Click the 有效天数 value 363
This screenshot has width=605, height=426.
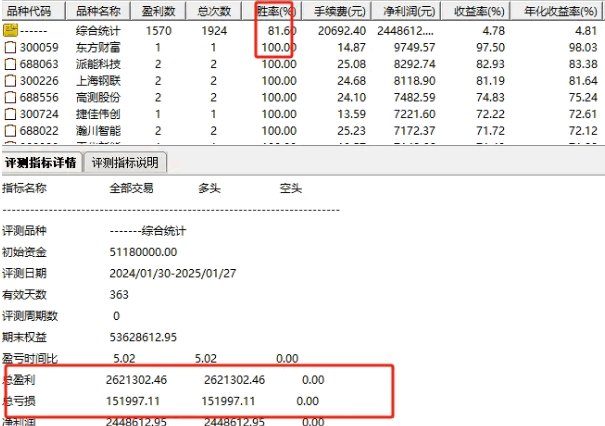pyautogui.click(x=119, y=295)
